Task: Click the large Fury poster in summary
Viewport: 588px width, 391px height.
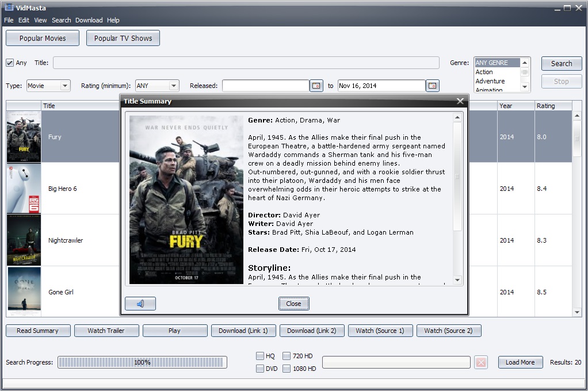Action: coord(186,200)
